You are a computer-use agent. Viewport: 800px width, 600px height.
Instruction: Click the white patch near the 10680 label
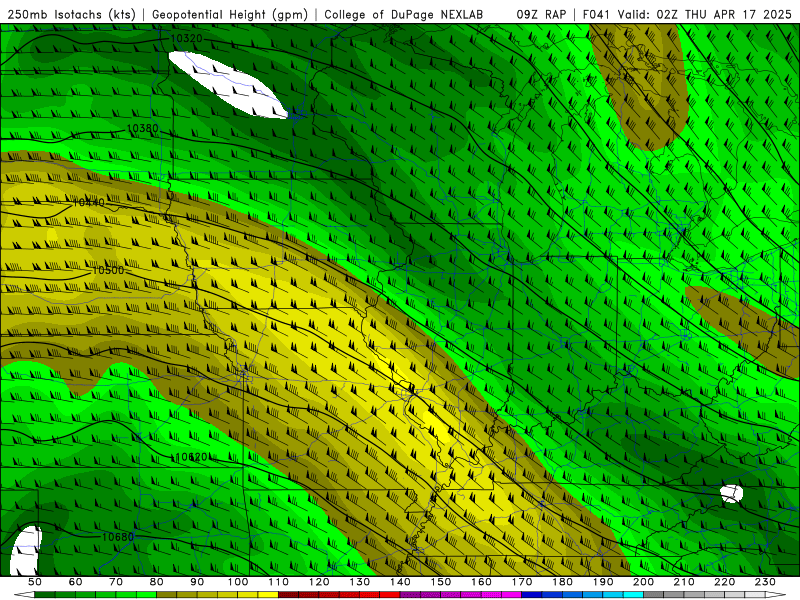point(26,551)
